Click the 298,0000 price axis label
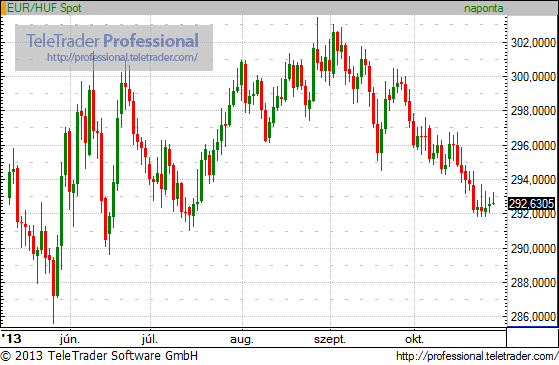This screenshot has width=559, height=365. click(533, 111)
